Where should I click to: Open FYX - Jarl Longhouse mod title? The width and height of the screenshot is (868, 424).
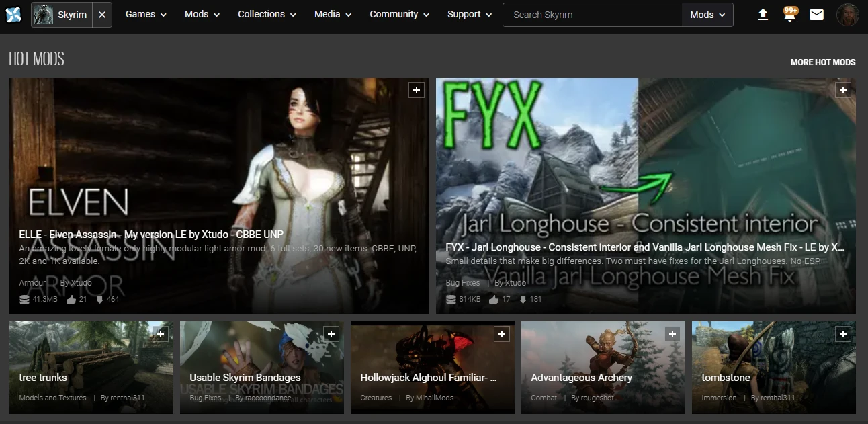(x=645, y=247)
